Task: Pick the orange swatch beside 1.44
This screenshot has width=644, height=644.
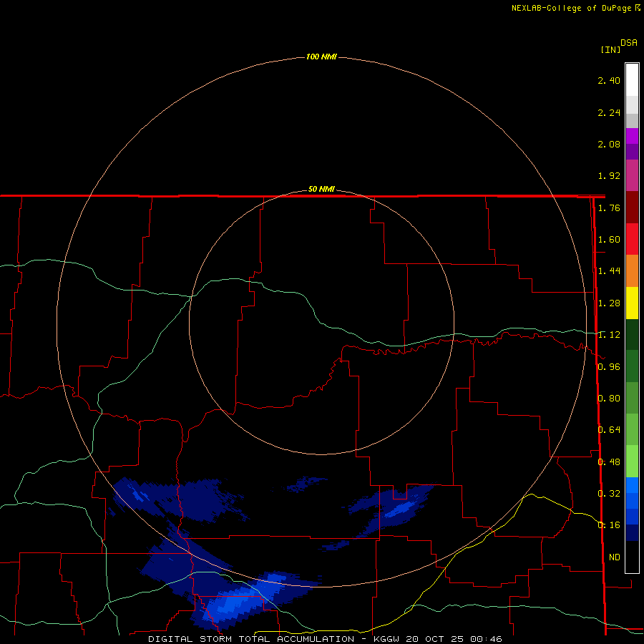Action: [632, 271]
